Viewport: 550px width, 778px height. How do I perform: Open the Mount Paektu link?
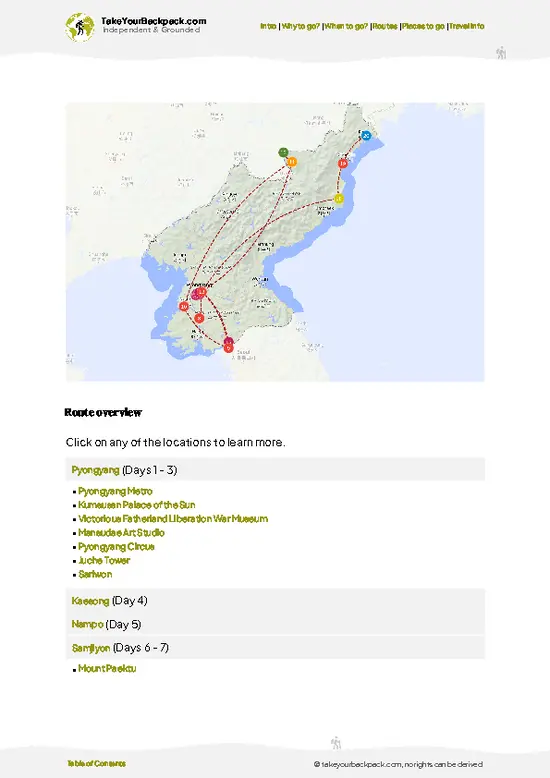[107, 669]
